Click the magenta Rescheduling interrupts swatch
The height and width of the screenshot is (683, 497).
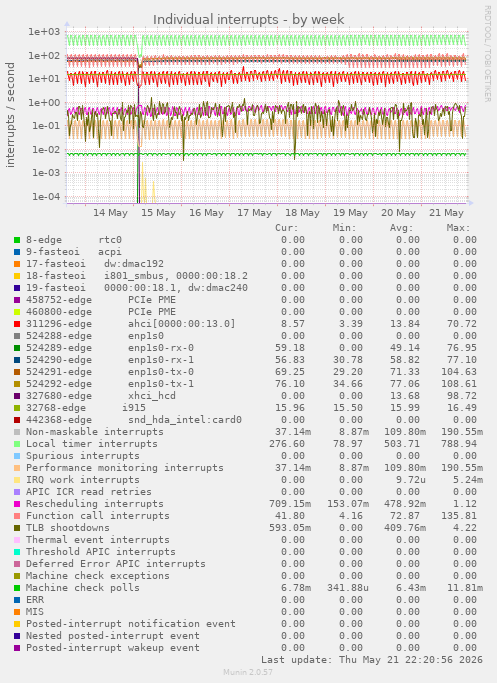[17, 504]
